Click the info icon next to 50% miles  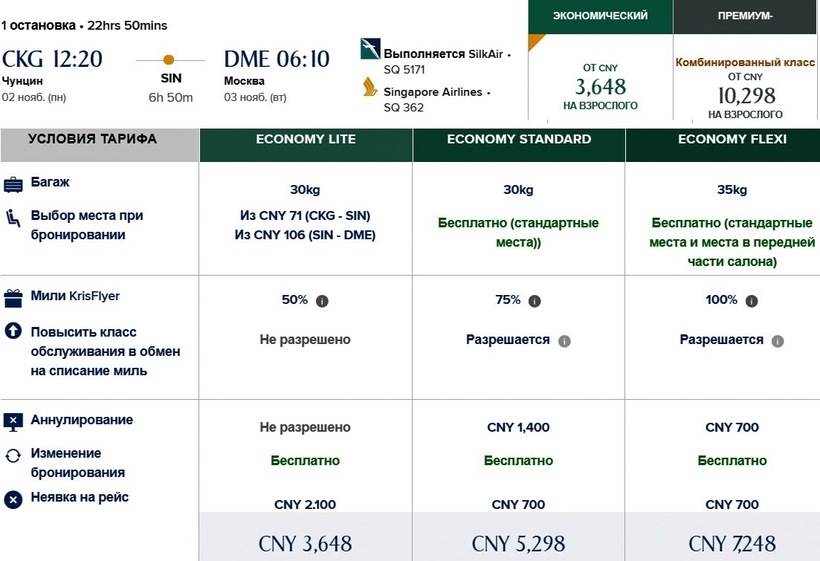click(x=322, y=300)
